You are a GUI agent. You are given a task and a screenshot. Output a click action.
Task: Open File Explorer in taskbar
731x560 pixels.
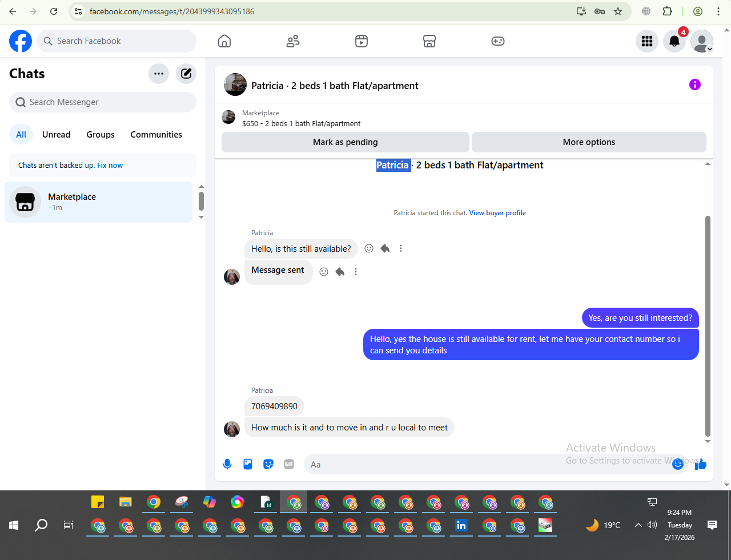(126, 502)
